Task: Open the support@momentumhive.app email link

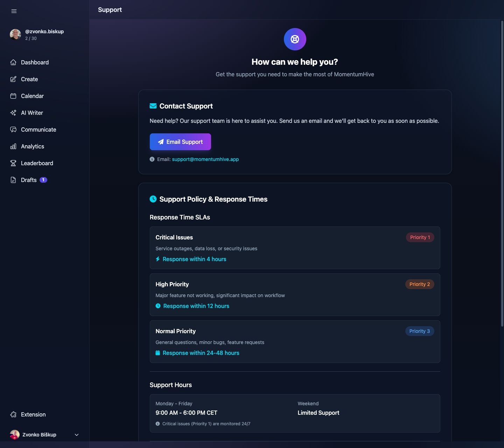Action: tap(205, 159)
